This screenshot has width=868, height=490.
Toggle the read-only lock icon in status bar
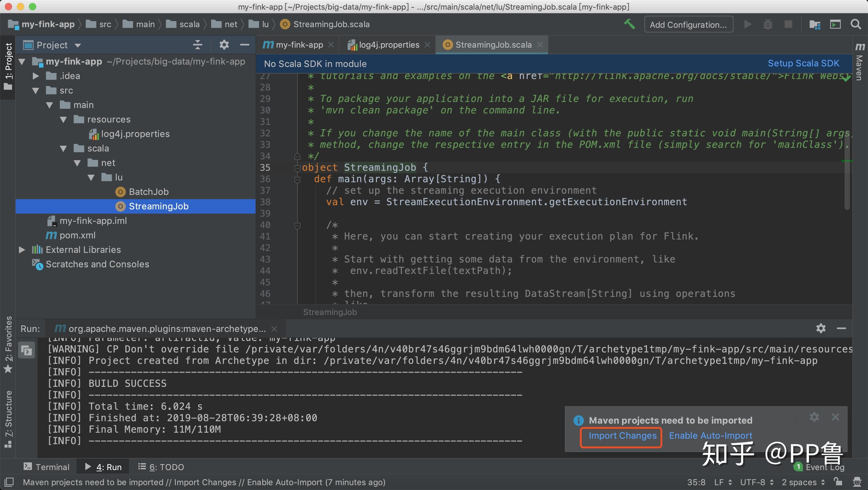[x=838, y=482]
